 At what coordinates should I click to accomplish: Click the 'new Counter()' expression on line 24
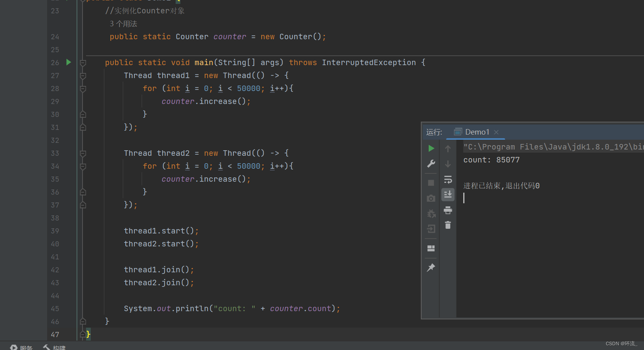tap(291, 36)
